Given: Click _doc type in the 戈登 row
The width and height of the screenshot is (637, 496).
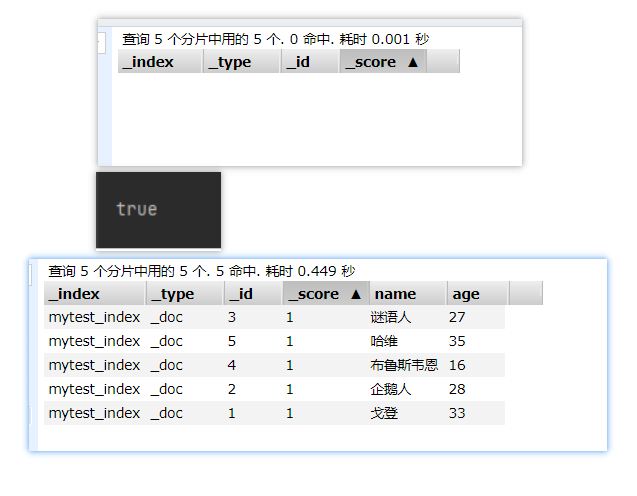Looking at the screenshot, I should [x=167, y=413].
